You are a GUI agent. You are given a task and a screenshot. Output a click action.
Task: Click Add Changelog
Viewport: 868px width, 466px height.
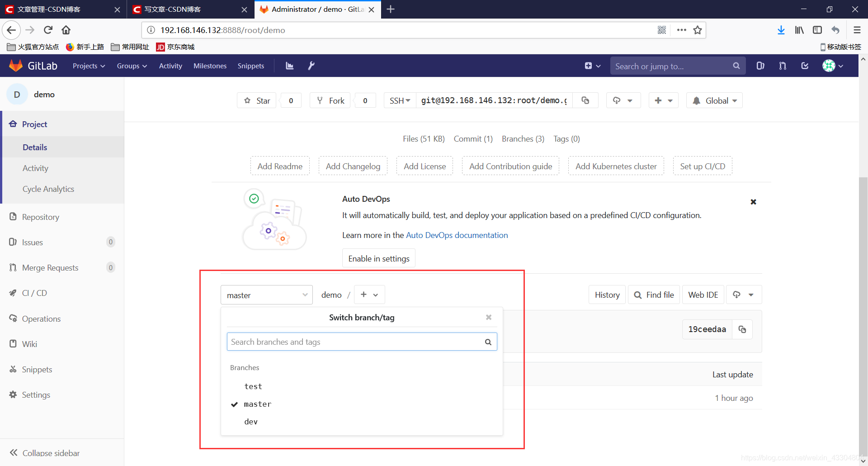[x=353, y=166]
